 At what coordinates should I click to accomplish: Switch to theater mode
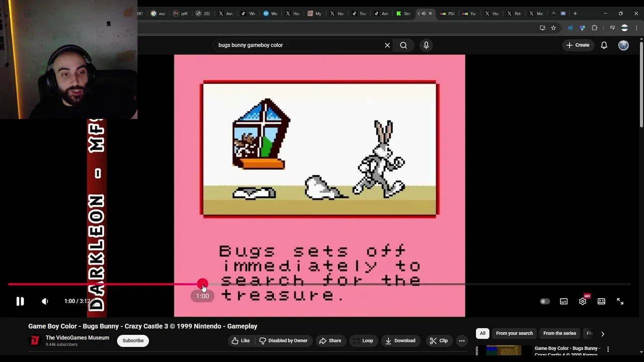click(x=601, y=301)
